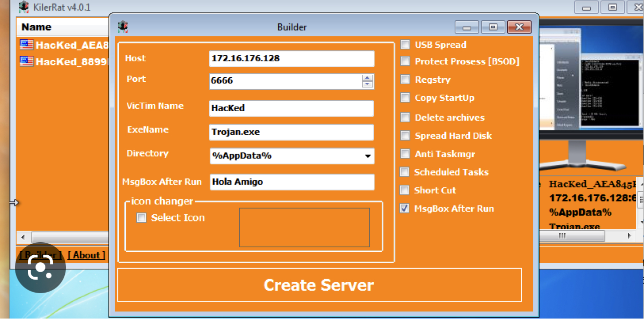
Task: Click the flag icon beside HacKed_8899 row
Action: [26, 61]
